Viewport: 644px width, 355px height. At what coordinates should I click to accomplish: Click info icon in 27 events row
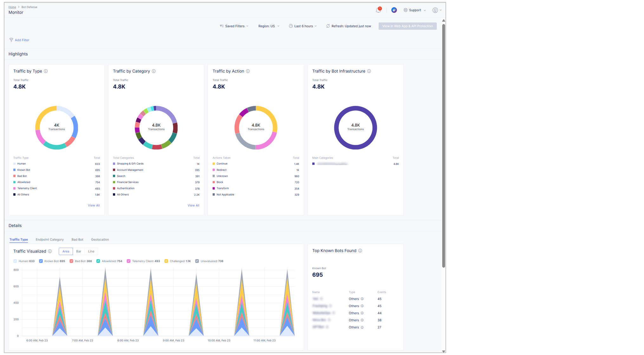pyautogui.click(x=362, y=327)
